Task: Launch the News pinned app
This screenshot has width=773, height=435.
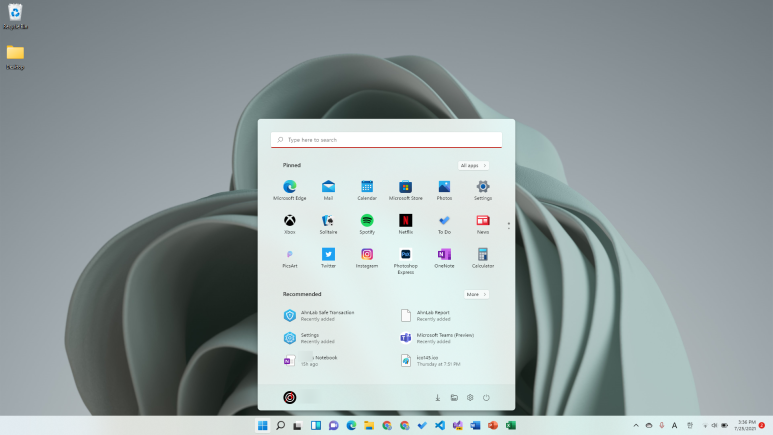Action: point(483,224)
